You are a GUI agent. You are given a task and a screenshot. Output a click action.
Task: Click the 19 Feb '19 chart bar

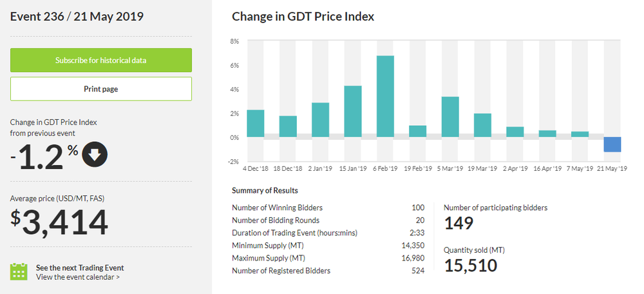417,131
